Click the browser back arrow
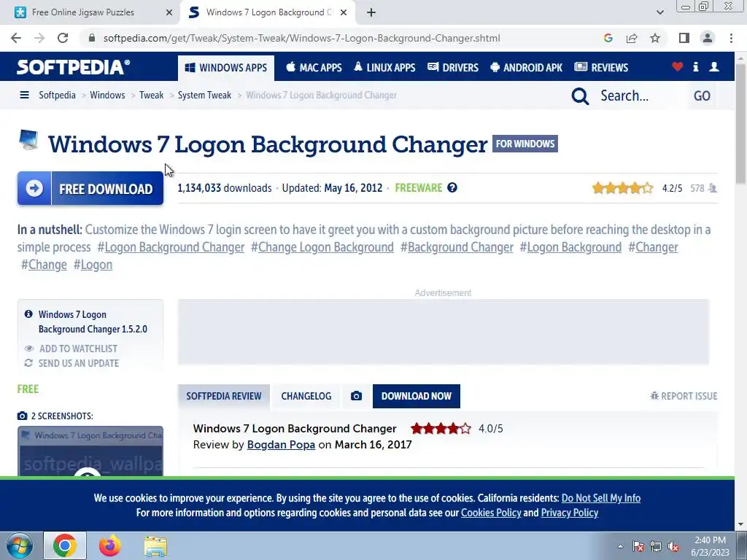The width and height of the screenshot is (747, 560). point(16,38)
